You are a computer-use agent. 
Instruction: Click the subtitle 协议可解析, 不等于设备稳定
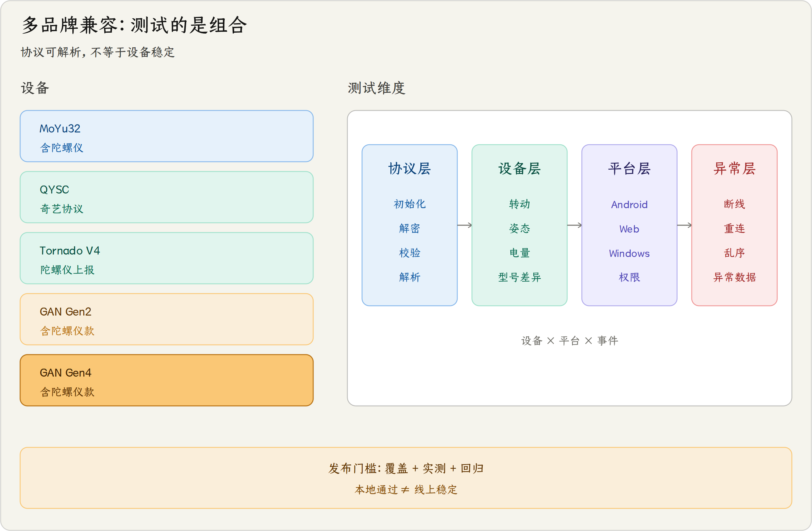(x=98, y=52)
